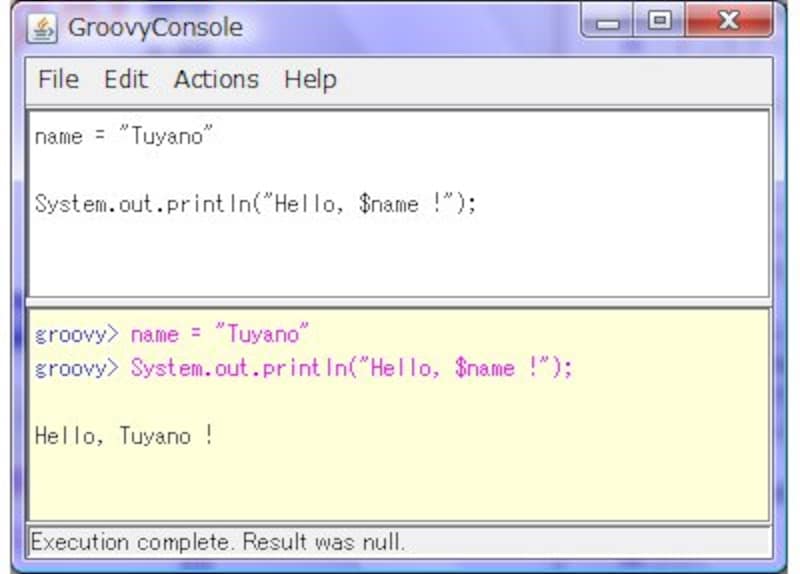The width and height of the screenshot is (800, 574).
Task: Click the GroovyConsole Java icon in title bar
Action: (42, 28)
